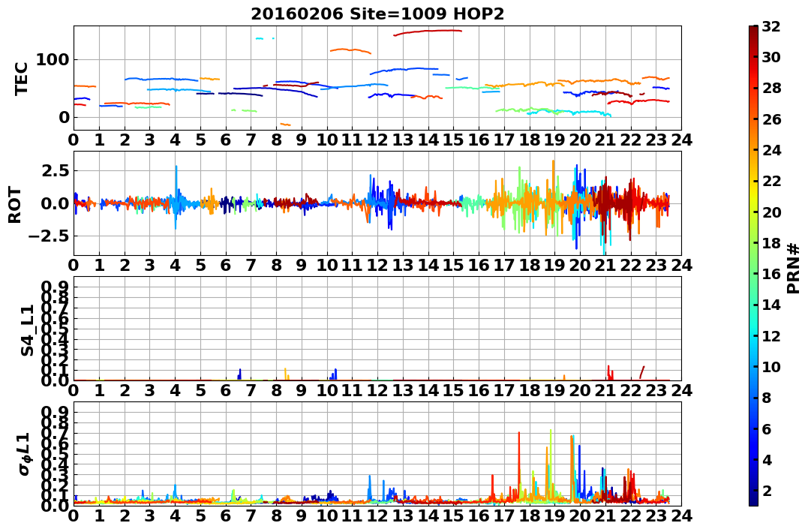Click the 100 tick on the TEC axis
The height and width of the screenshot is (532, 808).
(52, 60)
